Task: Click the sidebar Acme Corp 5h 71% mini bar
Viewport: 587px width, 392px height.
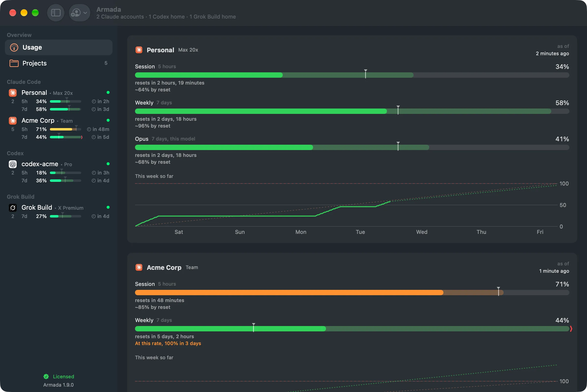Action: coord(66,129)
